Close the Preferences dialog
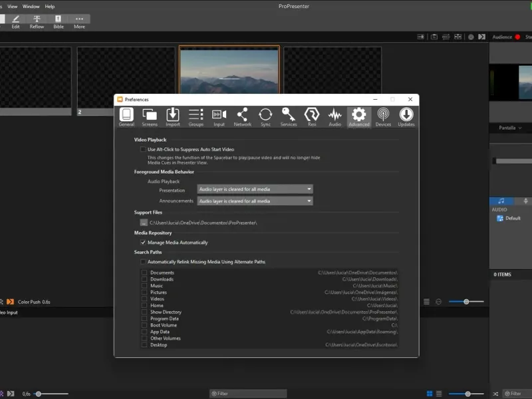The height and width of the screenshot is (399, 532). (x=410, y=99)
